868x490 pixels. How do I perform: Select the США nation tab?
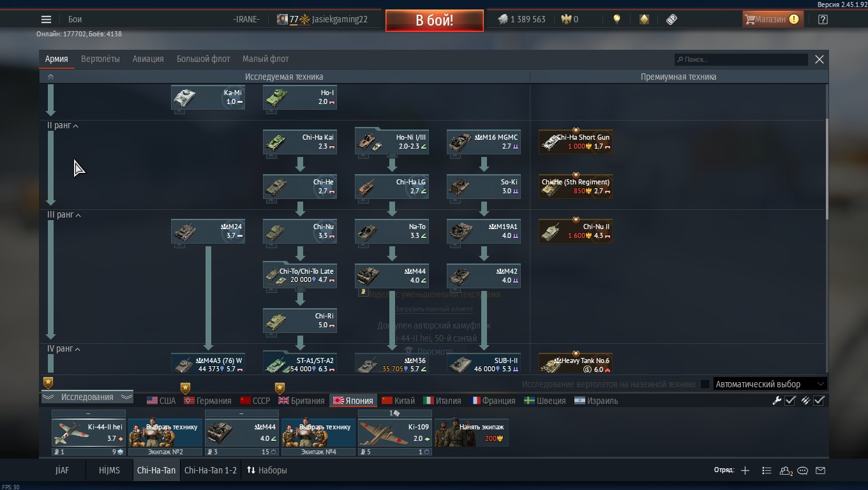coord(161,401)
